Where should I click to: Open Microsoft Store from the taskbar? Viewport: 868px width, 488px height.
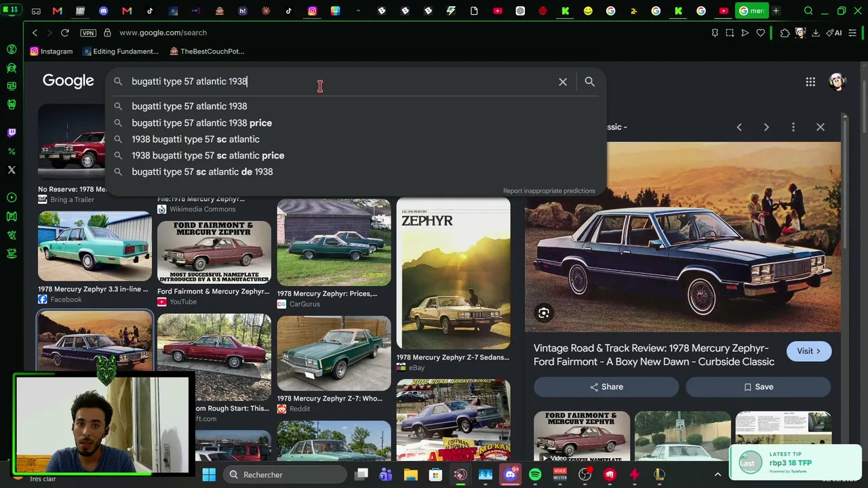435,474
